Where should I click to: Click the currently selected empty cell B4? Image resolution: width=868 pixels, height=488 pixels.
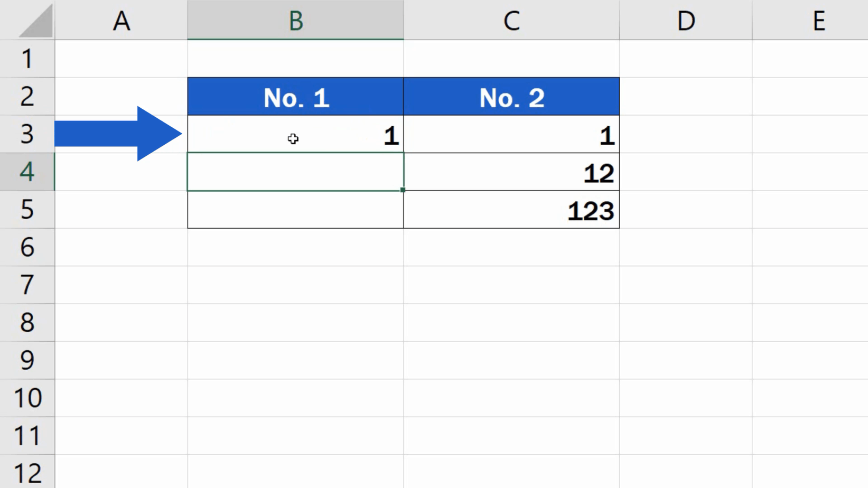[x=295, y=173]
